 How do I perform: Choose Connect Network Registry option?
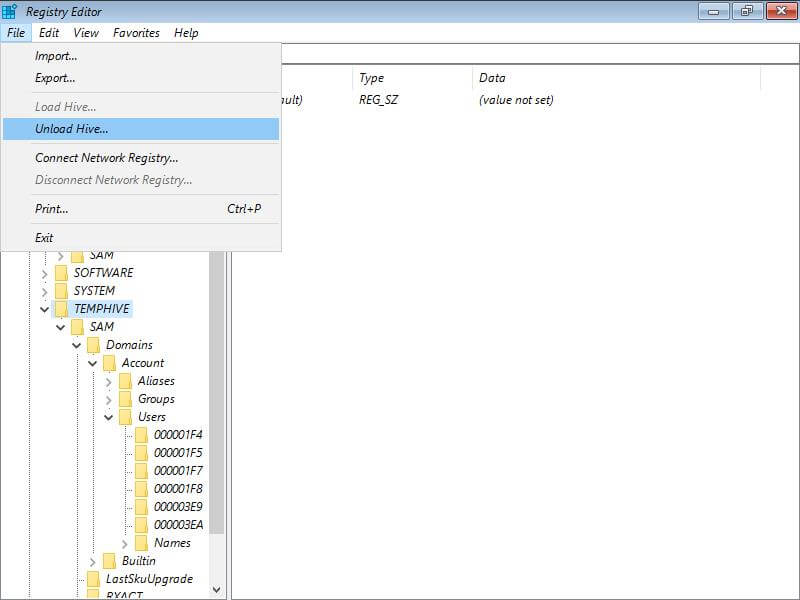pyautogui.click(x=141, y=158)
